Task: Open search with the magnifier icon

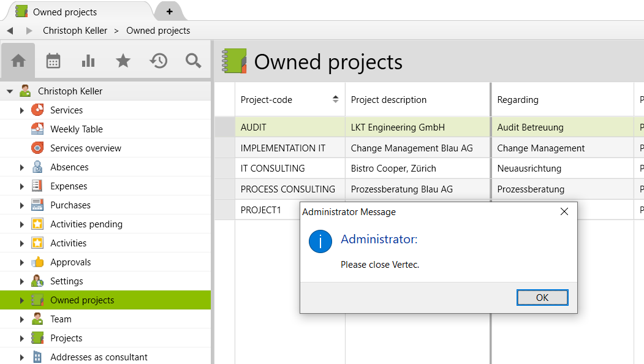Action: [x=194, y=61]
